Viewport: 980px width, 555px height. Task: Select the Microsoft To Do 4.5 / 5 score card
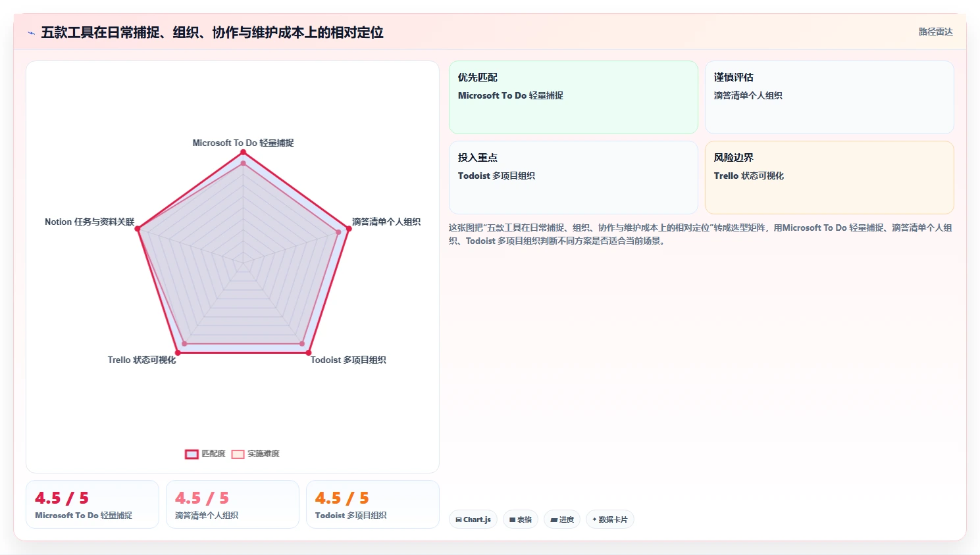(92, 504)
